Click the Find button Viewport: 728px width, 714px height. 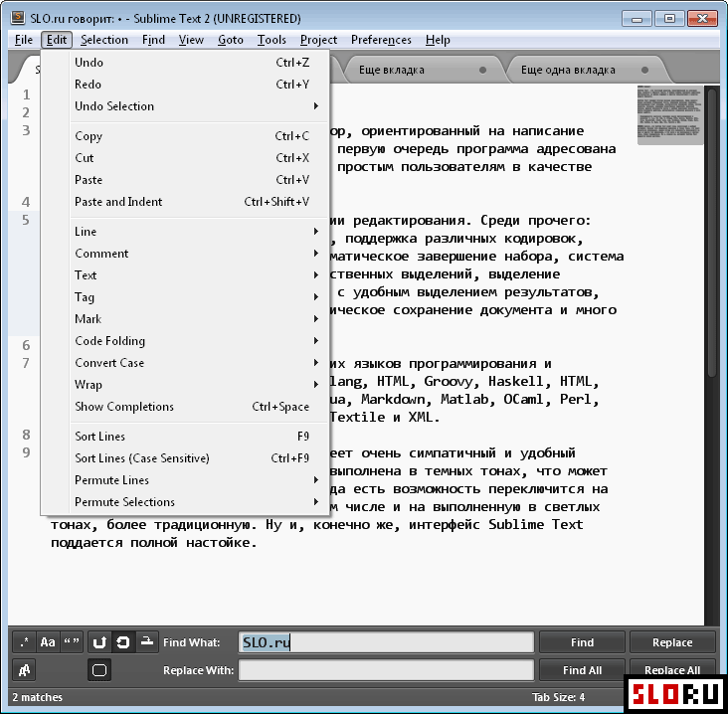point(582,642)
